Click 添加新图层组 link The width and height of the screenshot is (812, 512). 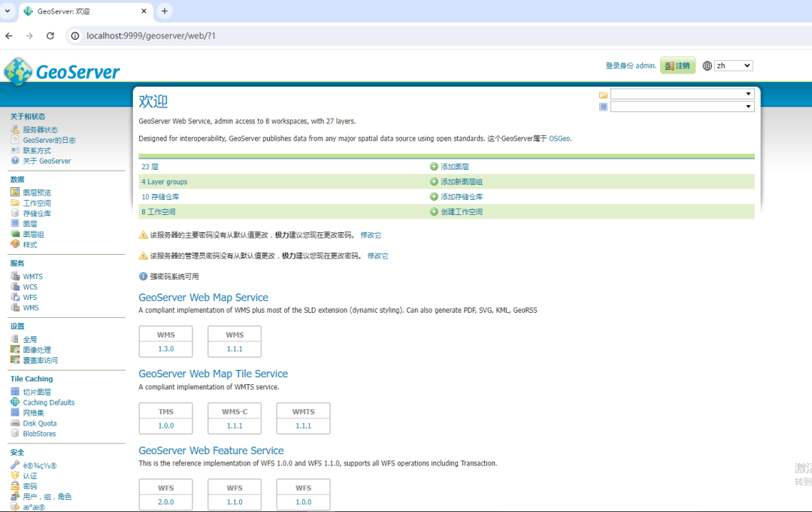click(x=462, y=182)
